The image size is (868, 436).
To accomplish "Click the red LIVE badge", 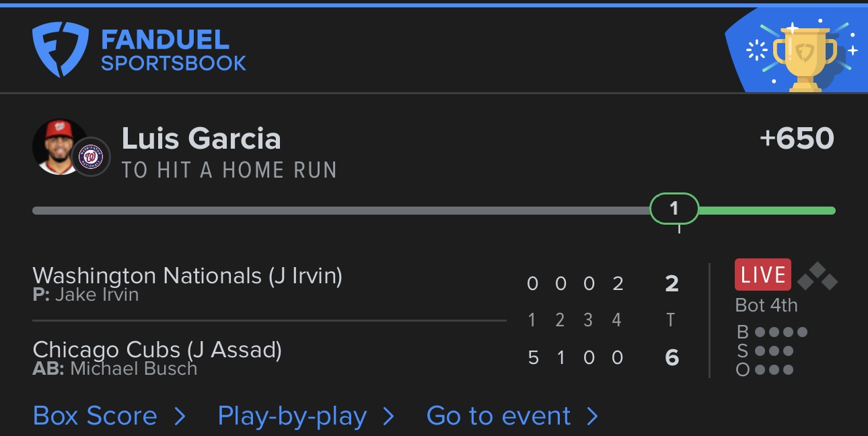I will pyautogui.click(x=762, y=275).
